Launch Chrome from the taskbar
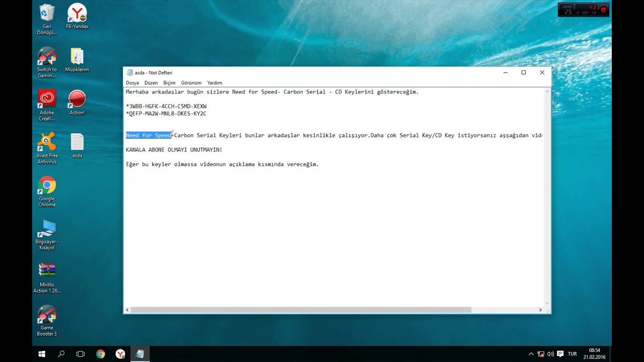Viewport: 644px width, 362px height. 101,354
